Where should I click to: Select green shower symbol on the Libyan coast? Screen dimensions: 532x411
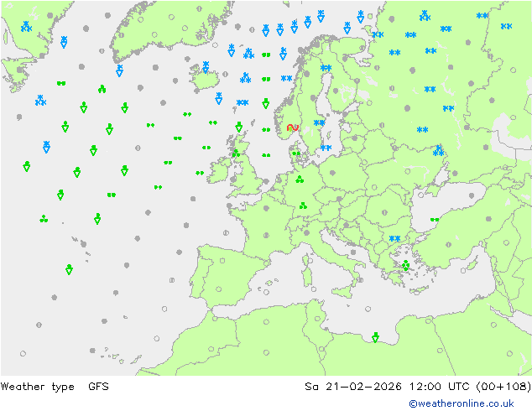pyautogui.click(x=375, y=337)
